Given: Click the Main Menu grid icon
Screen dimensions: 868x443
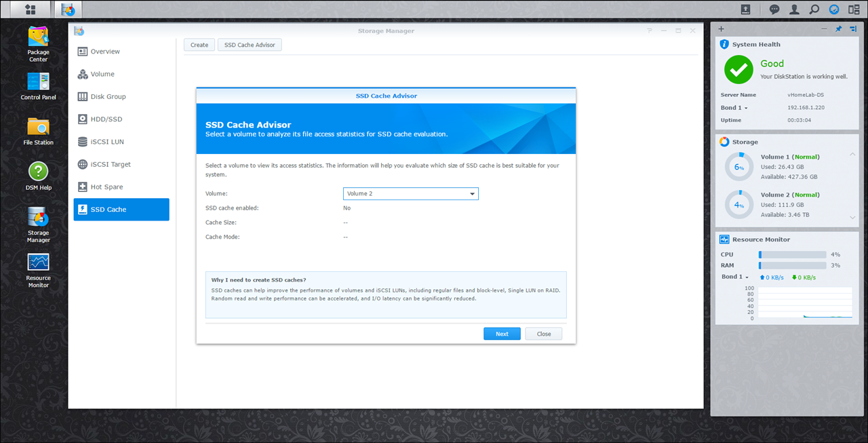Looking at the screenshot, I should (31, 9).
